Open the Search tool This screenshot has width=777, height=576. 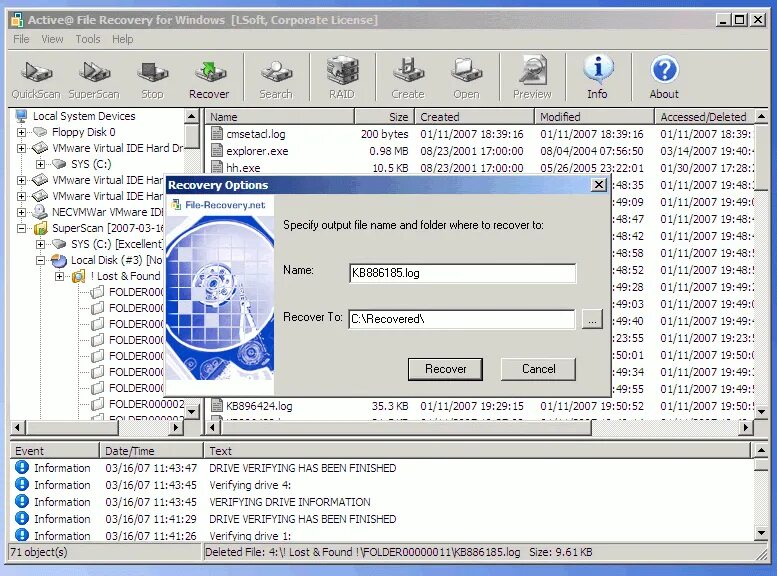(x=276, y=79)
